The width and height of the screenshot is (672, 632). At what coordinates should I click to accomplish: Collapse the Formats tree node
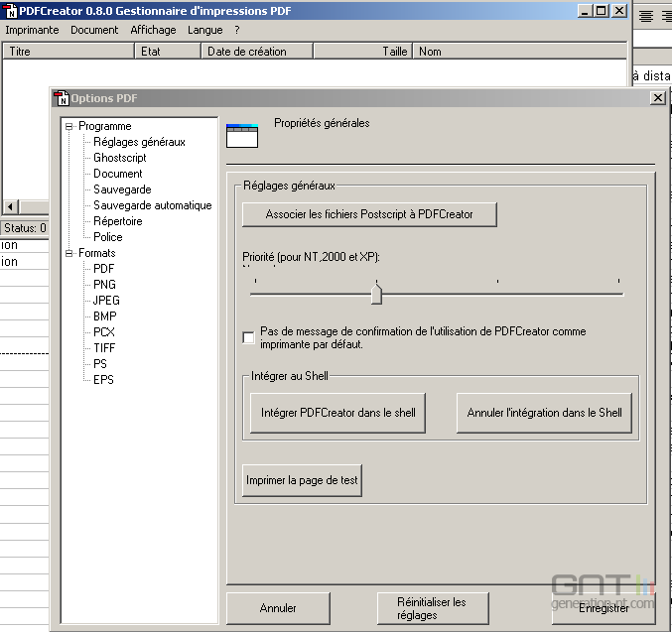(x=68, y=253)
